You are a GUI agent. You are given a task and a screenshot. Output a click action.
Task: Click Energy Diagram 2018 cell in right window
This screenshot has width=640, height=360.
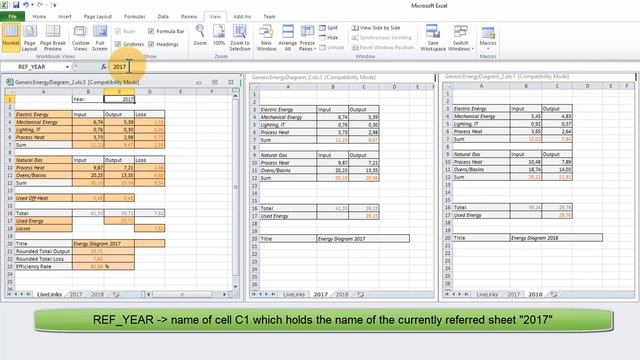coord(556,238)
